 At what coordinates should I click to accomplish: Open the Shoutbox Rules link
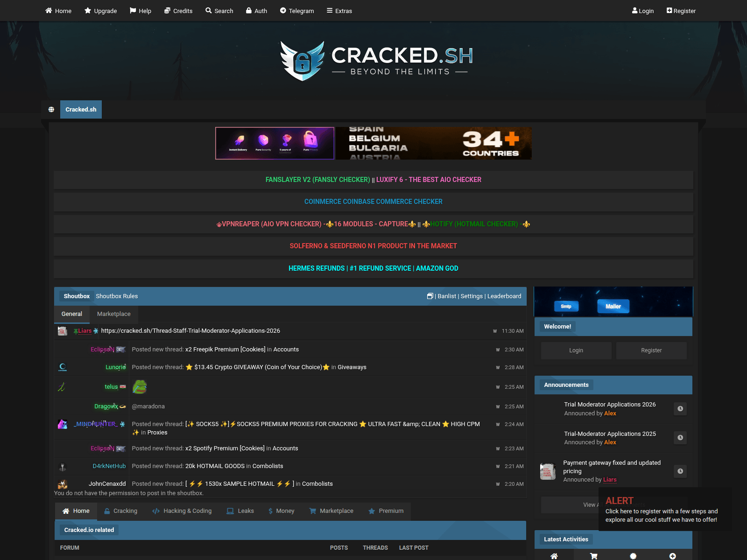click(117, 296)
